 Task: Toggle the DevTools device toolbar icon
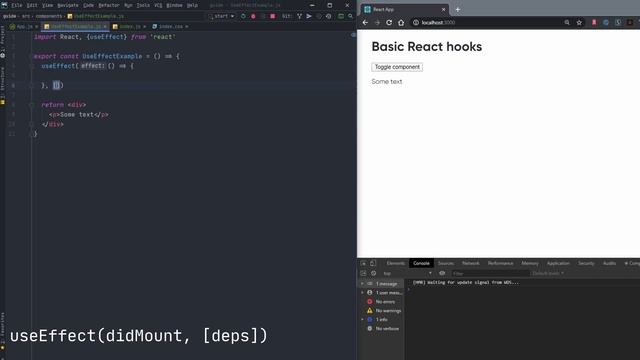point(373,263)
